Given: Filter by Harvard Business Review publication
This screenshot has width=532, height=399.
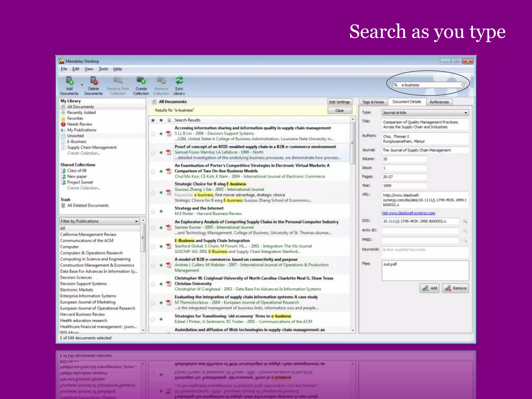Looking at the screenshot, I should click(82, 314).
